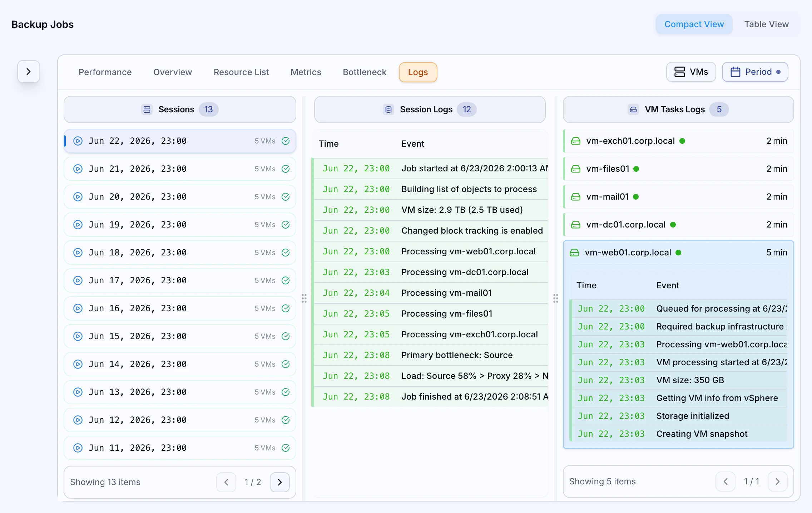Click play icon of Jun 21 session
The width and height of the screenshot is (812, 513).
click(x=78, y=169)
